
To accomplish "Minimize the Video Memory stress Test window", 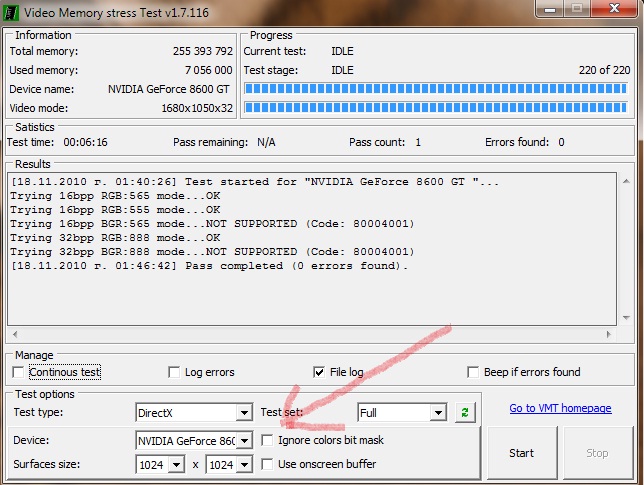I will (x=548, y=9).
